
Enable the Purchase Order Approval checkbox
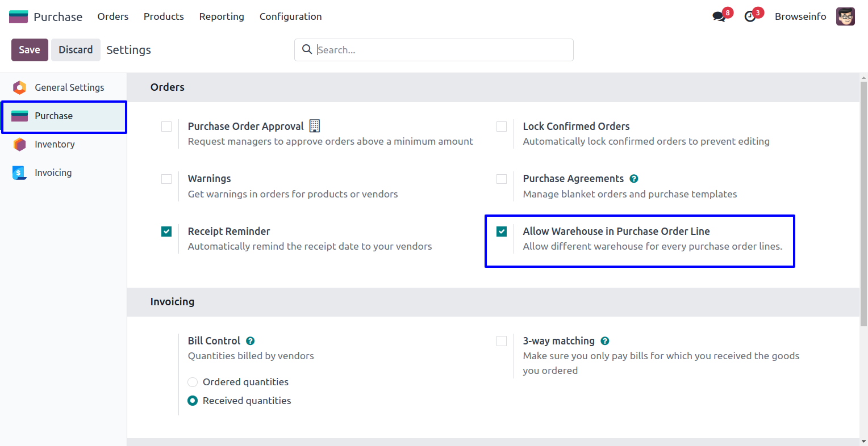point(166,127)
